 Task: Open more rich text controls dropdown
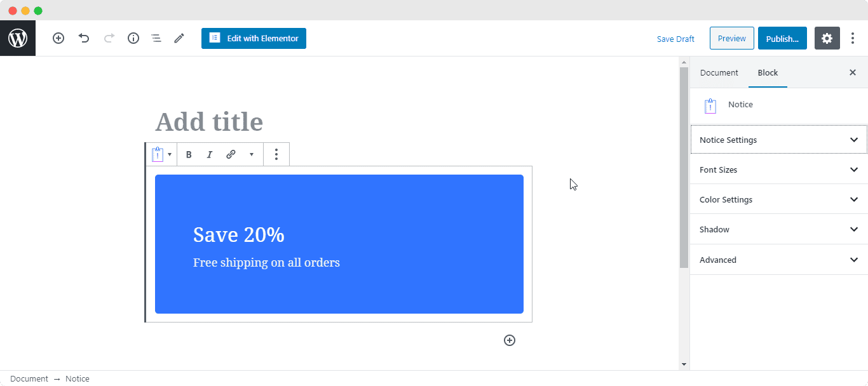coord(251,154)
